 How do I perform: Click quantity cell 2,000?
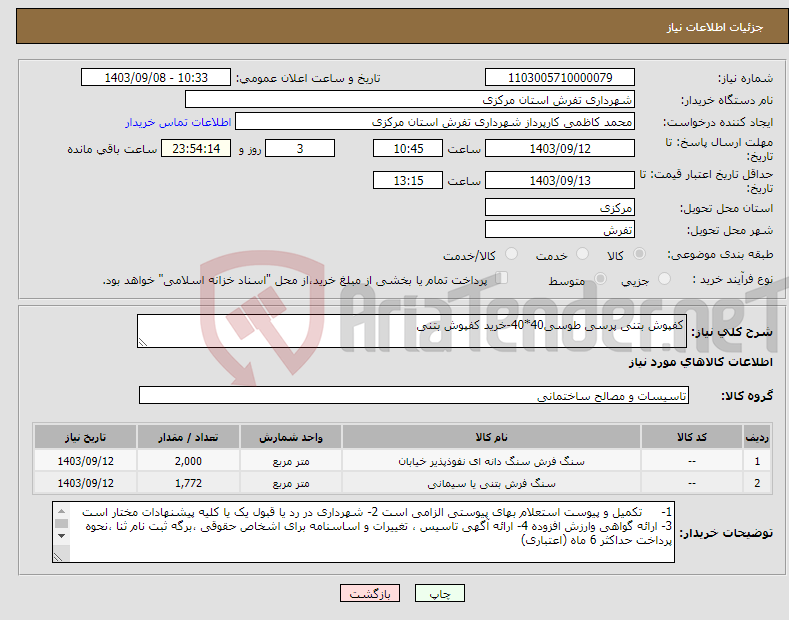click(x=188, y=461)
